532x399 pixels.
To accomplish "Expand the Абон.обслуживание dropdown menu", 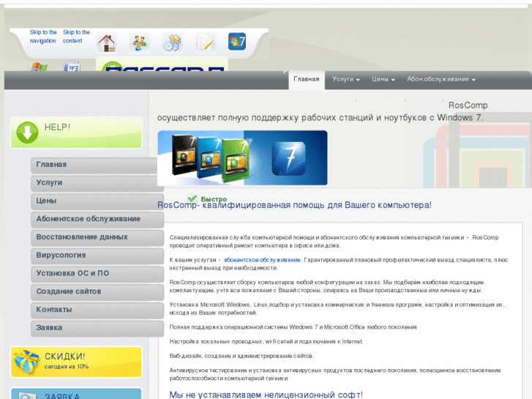I will pyautogui.click(x=441, y=79).
